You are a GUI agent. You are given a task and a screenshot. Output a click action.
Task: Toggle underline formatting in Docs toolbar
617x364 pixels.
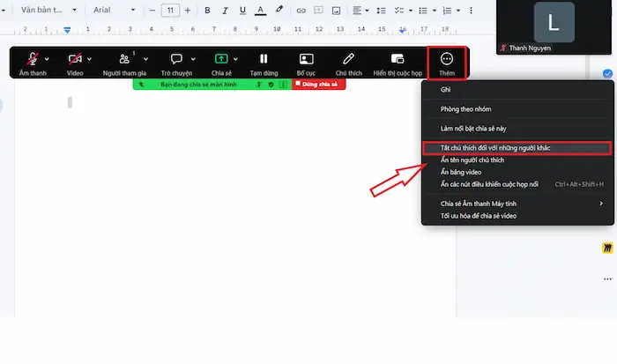(242, 11)
